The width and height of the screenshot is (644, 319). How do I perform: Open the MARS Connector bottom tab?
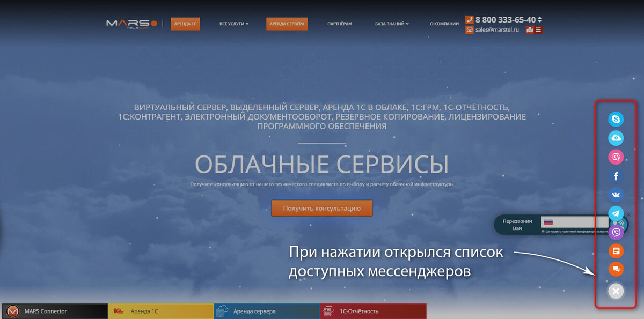(54, 311)
